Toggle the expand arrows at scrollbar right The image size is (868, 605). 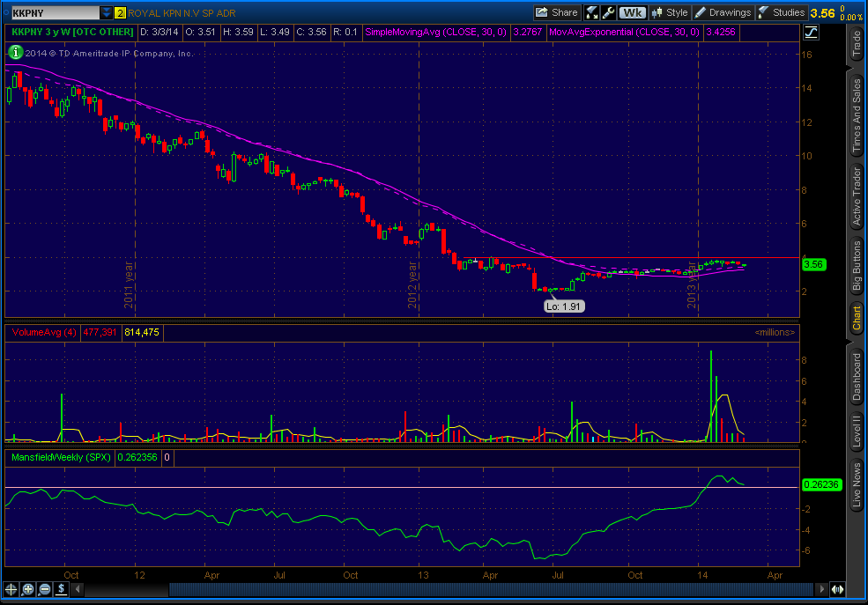coord(836,589)
